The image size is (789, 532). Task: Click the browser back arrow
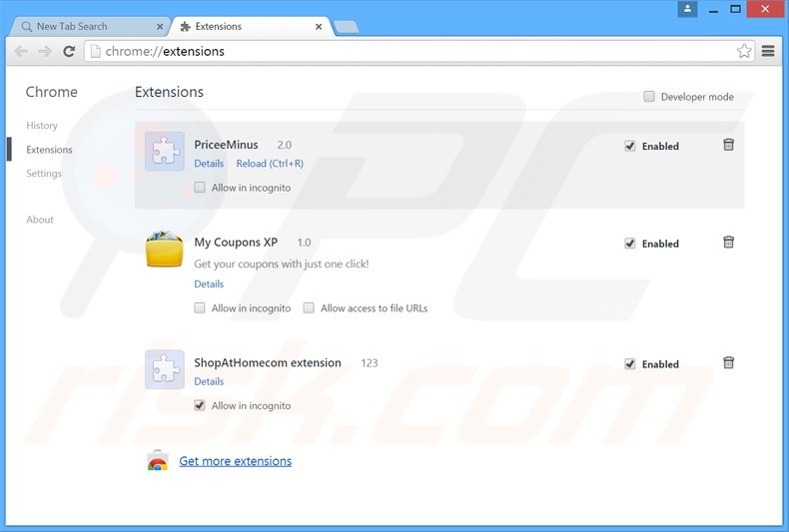click(x=21, y=51)
